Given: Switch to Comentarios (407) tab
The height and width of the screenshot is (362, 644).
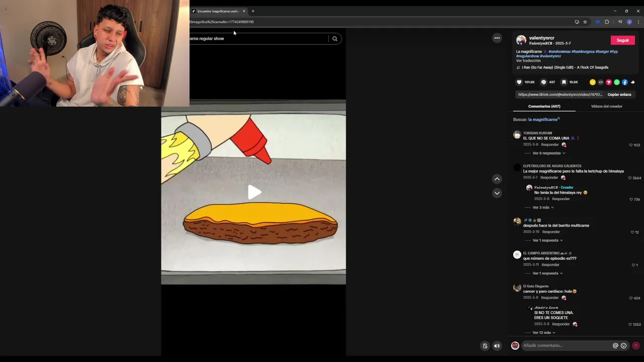Looking at the screenshot, I should click(x=544, y=106).
